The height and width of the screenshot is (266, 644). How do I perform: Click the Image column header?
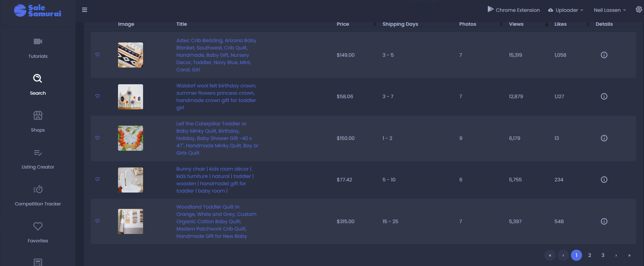pos(126,24)
